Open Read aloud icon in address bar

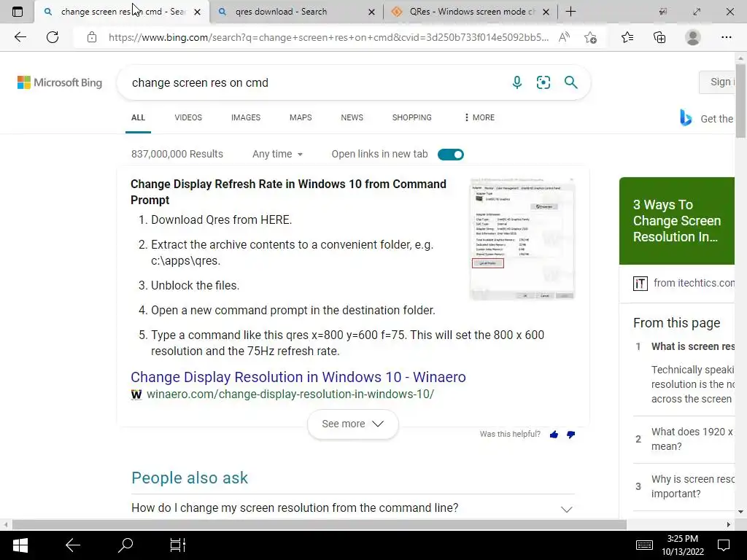(564, 37)
